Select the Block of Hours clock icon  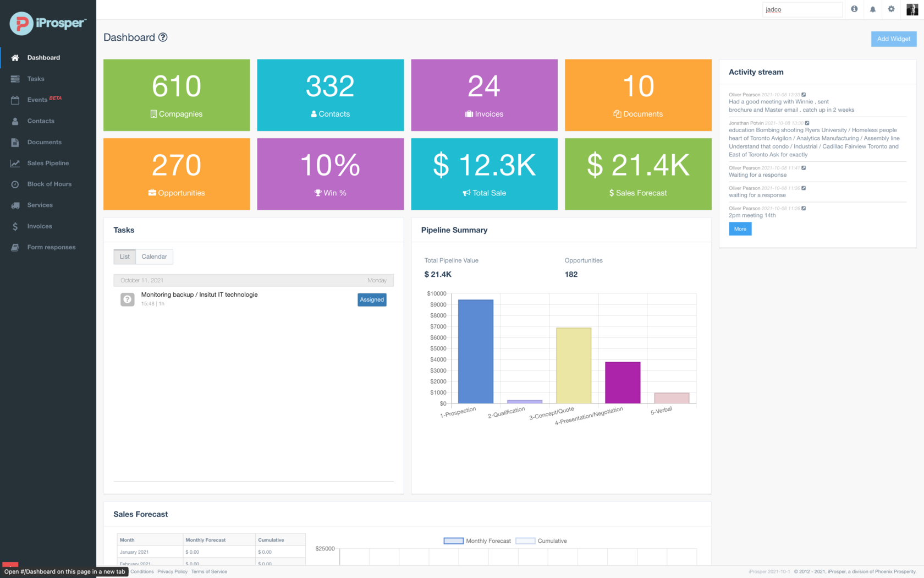point(15,184)
